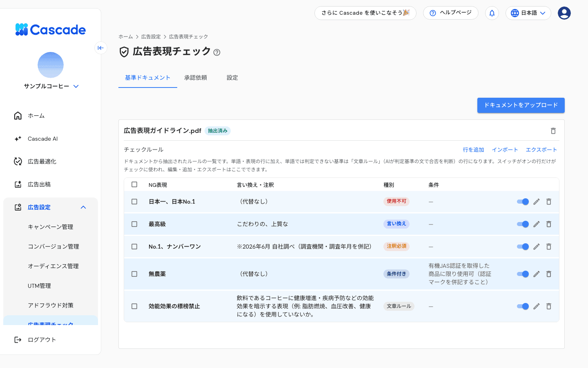Open notifications bell icon

coord(492,13)
